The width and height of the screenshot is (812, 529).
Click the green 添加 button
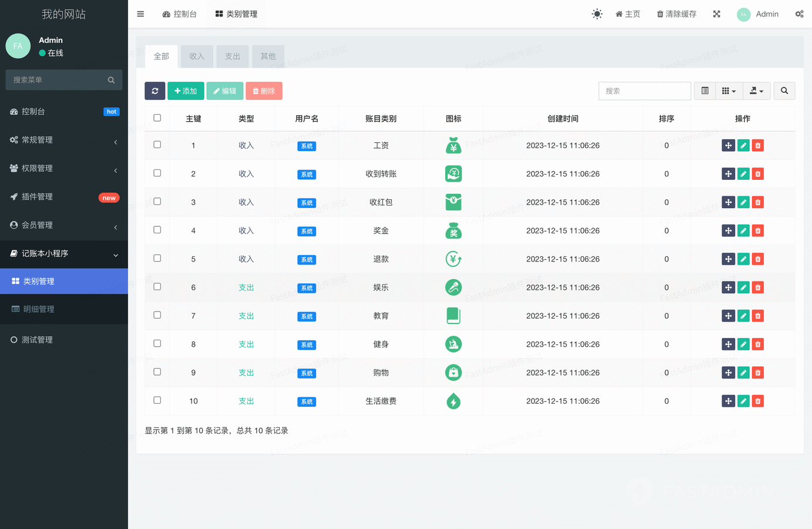[186, 91]
